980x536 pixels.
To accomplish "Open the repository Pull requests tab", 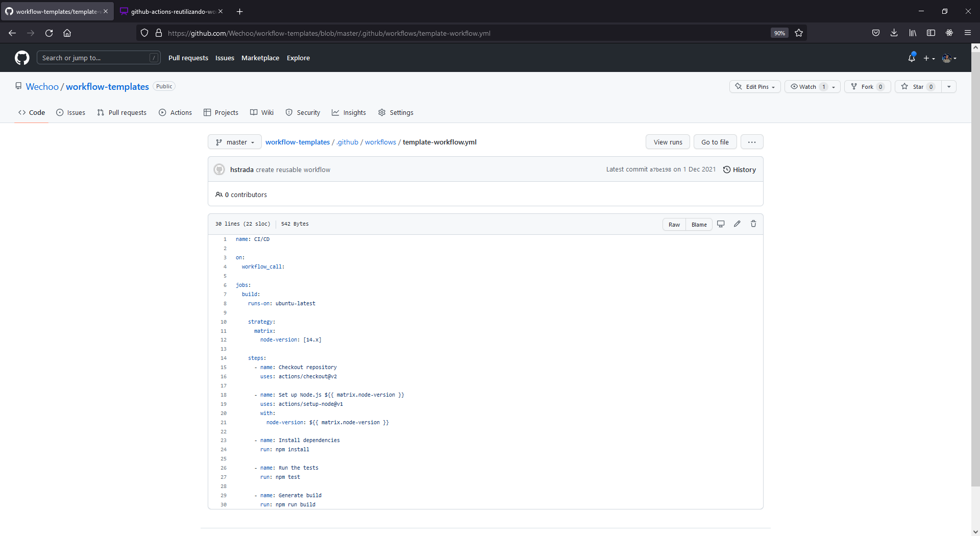I will [x=121, y=113].
